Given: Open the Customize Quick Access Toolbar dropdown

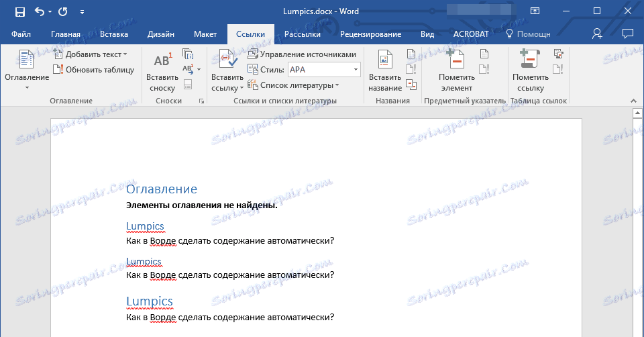Looking at the screenshot, I should click(82, 12).
